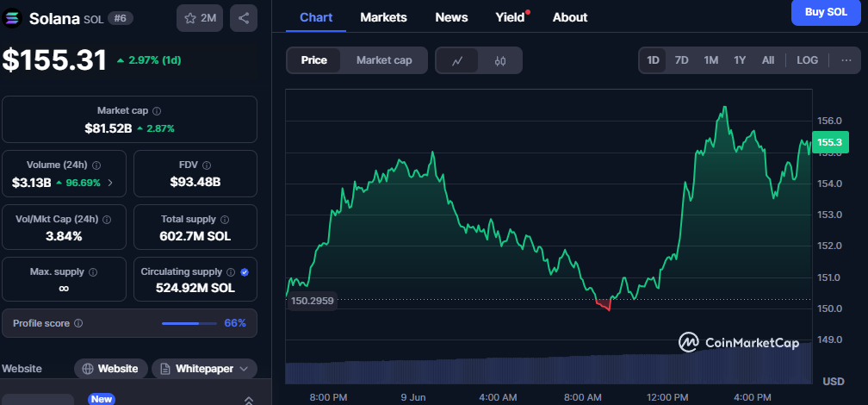Show Market cap info tooltip icon
This screenshot has width=868, height=405.
click(x=157, y=111)
